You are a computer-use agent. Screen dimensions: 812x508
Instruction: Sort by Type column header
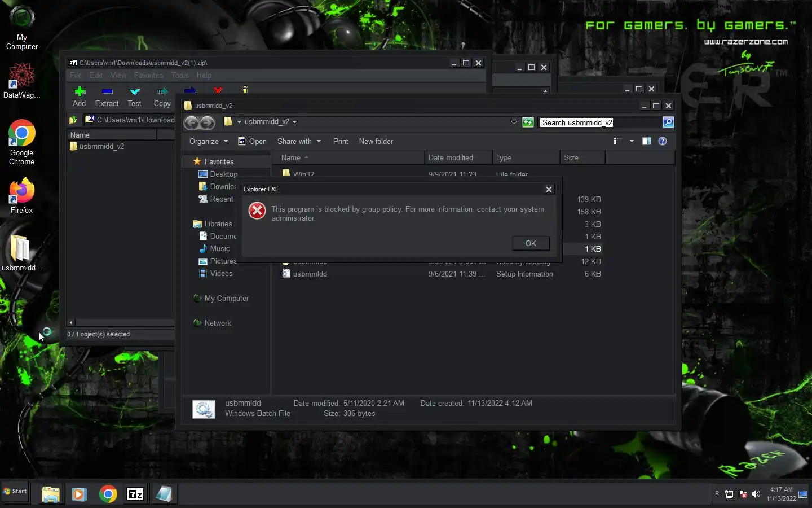[x=526, y=157]
